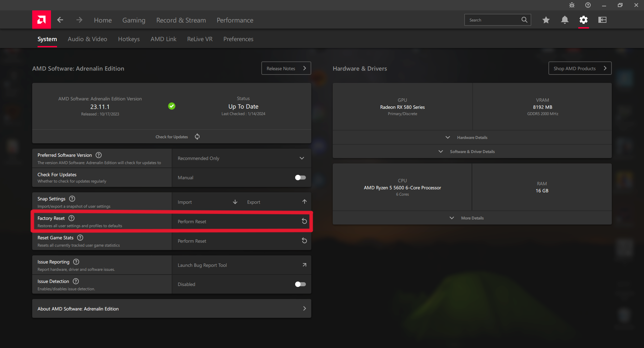Image resolution: width=644 pixels, height=348 pixels.
Task: Click the RAM 16 GB value
Action: pos(542,191)
